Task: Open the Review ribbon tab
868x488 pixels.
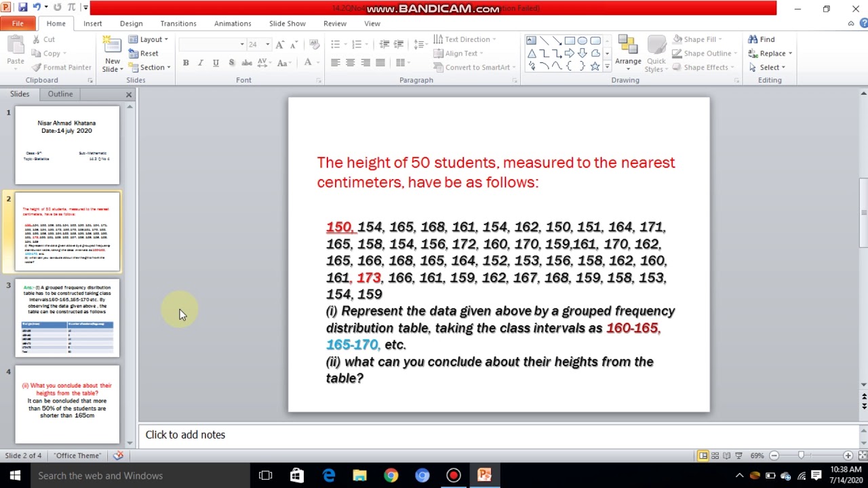Action: click(335, 24)
